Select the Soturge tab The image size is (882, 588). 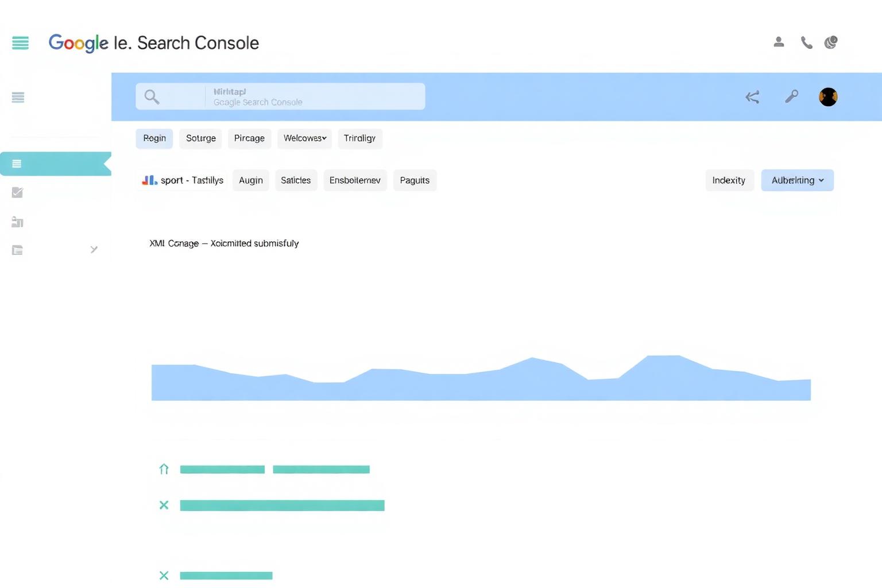[x=201, y=138]
